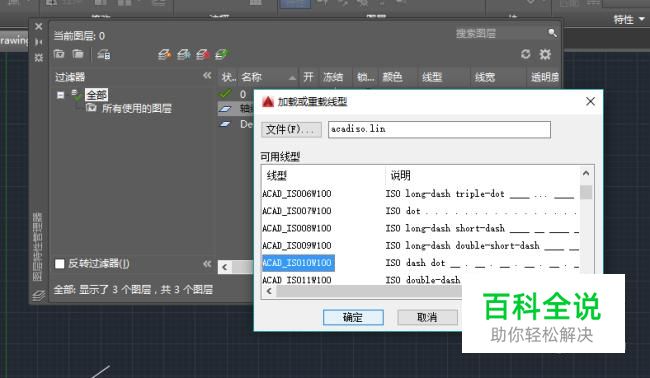Click status checkmark of layer 0
This screenshot has height=378, width=650.
[x=226, y=94]
